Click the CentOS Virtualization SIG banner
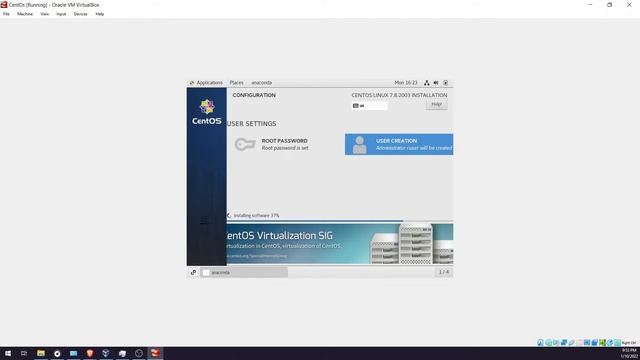 340,244
